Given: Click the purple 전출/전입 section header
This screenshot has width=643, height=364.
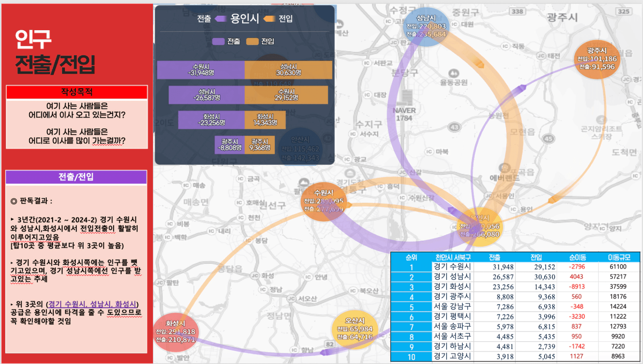Looking at the screenshot, I should click(x=76, y=177).
